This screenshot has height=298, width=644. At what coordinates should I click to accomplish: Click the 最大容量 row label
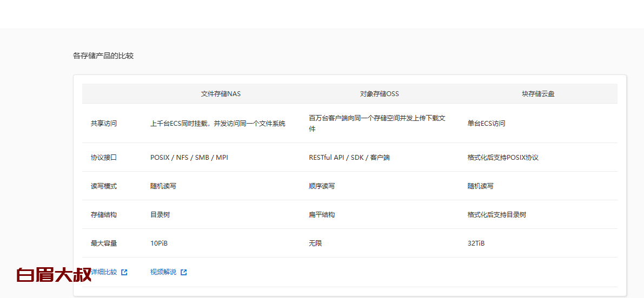104,243
